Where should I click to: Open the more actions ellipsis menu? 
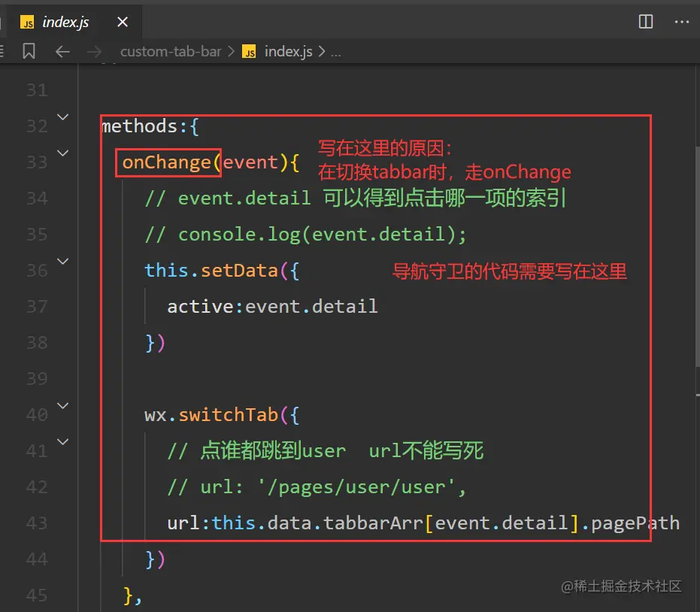click(x=682, y=21)
